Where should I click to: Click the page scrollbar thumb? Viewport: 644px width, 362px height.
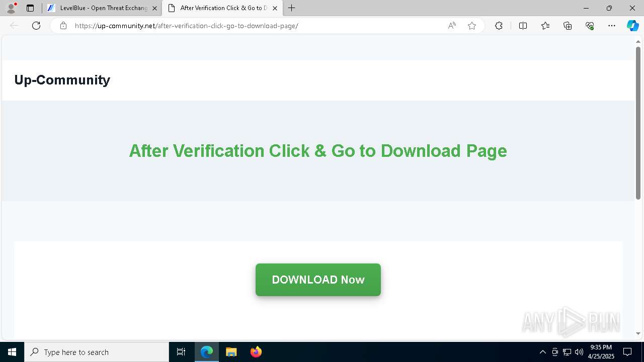638,123
